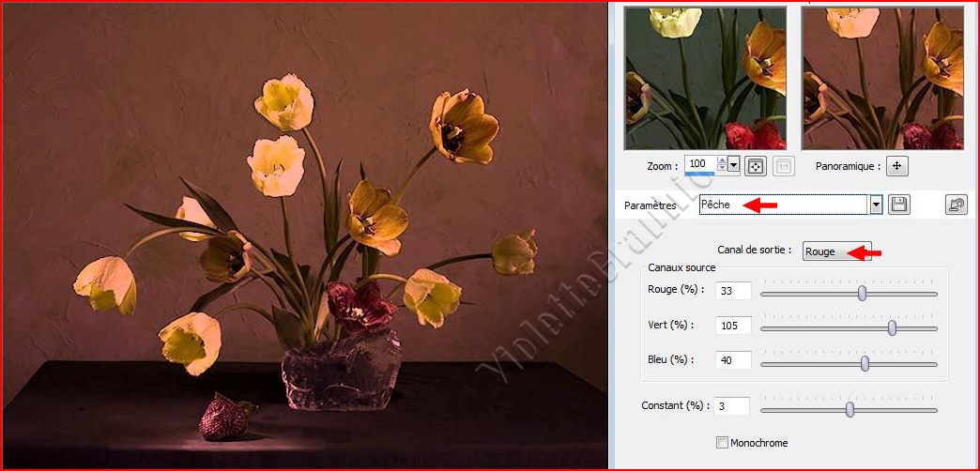
Task: Click the fit-image-to-window zoom icon
Action: coord(755,166)
